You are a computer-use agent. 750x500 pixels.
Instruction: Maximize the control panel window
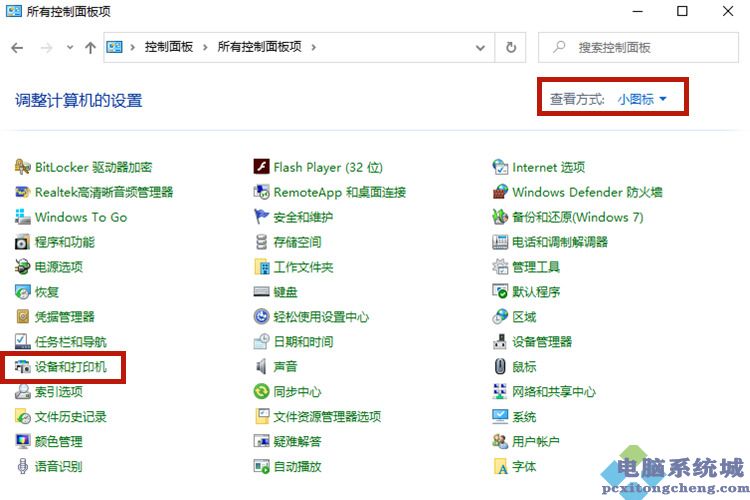(683, 11)
